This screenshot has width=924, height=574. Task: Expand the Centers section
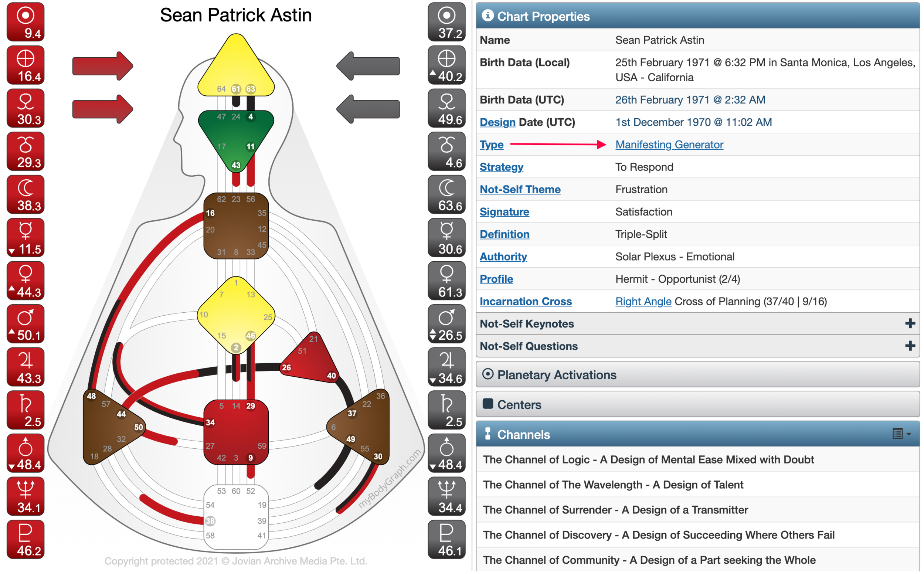point(698,405)
